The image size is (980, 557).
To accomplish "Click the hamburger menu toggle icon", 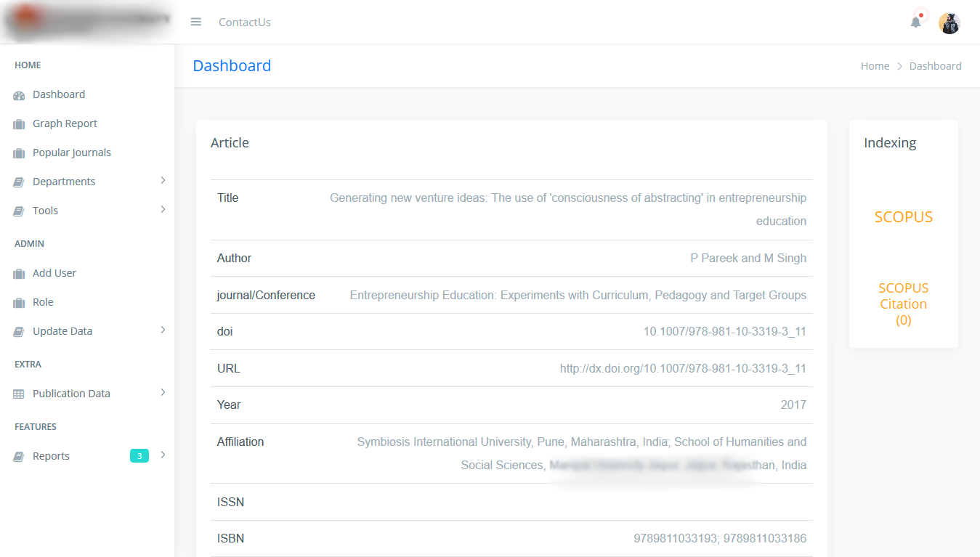I will [195, 22].
